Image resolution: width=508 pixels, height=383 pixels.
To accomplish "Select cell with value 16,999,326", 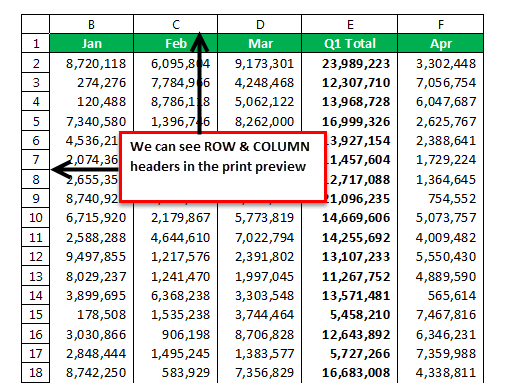I will click(349, 121).
